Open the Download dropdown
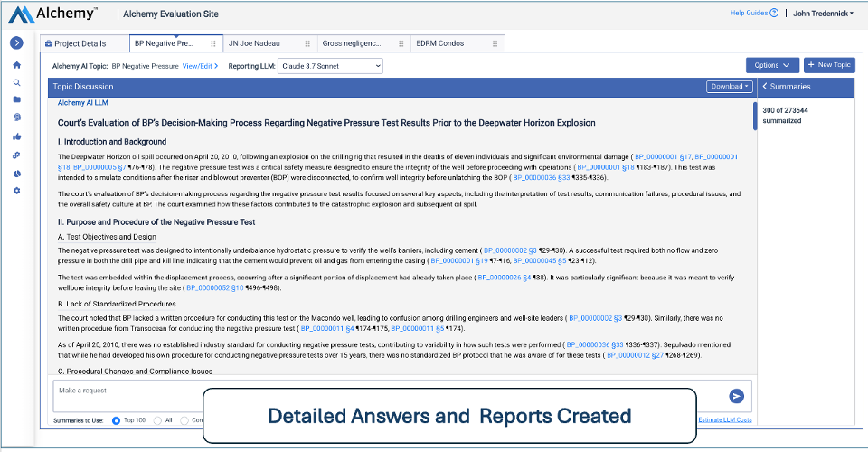 tap(730, 86)
